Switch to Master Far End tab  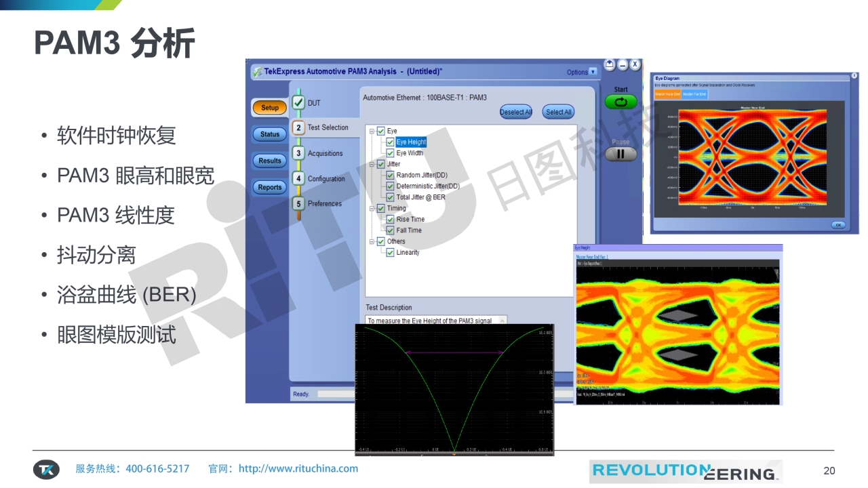click(x=694, y=94)
